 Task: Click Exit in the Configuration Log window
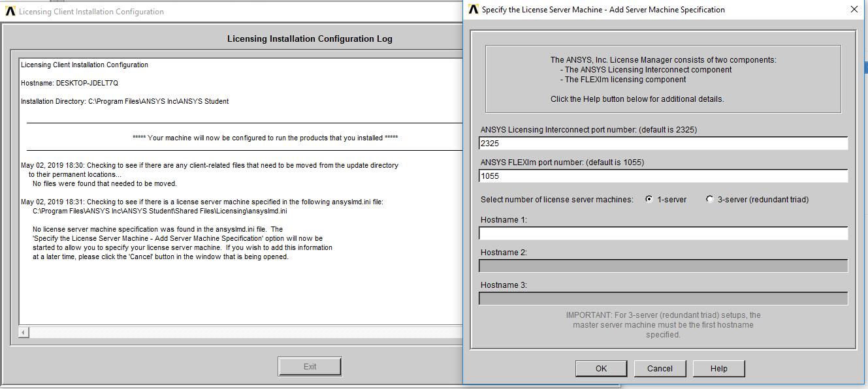(x=310, y=366)
